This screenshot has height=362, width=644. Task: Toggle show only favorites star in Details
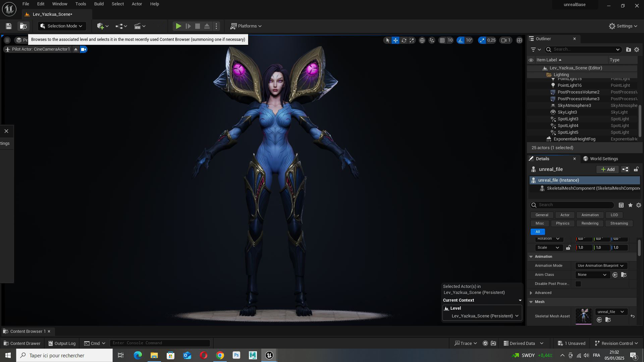(x=630, y=205)
